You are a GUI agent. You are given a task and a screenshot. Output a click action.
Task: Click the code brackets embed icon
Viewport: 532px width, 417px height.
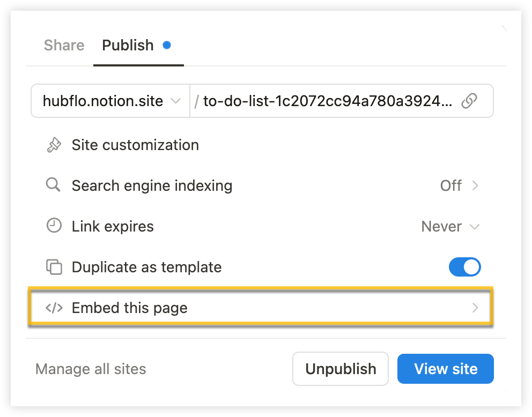pos(54,308)
